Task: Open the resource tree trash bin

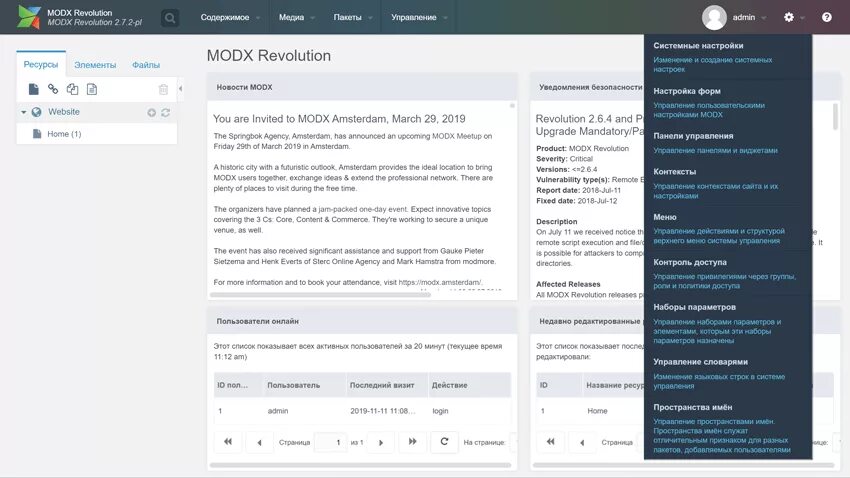Action: [163, 89]
